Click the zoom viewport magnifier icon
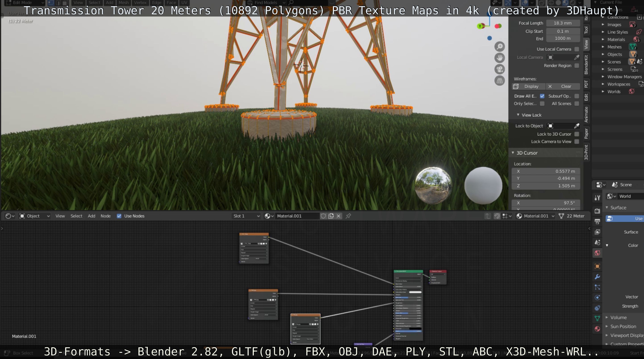644x359 pixels. [x=500, y=46]
